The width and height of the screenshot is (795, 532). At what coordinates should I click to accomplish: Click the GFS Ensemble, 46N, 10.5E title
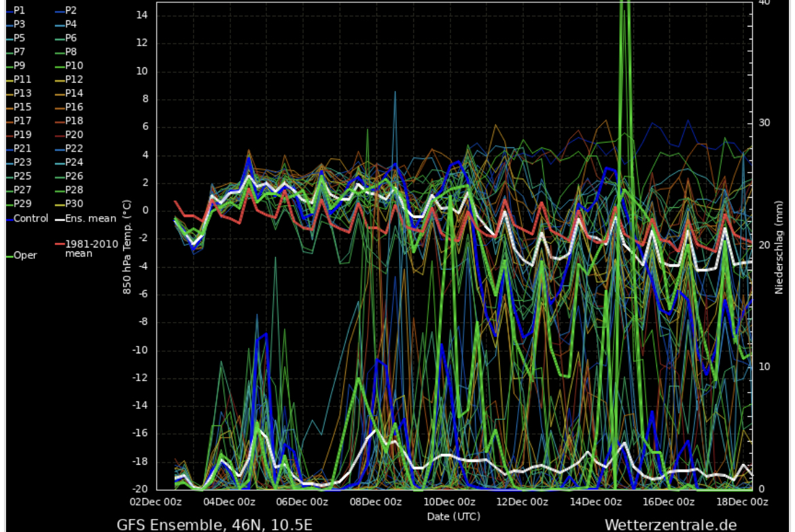pyautogui.click(x=214, y=524)
